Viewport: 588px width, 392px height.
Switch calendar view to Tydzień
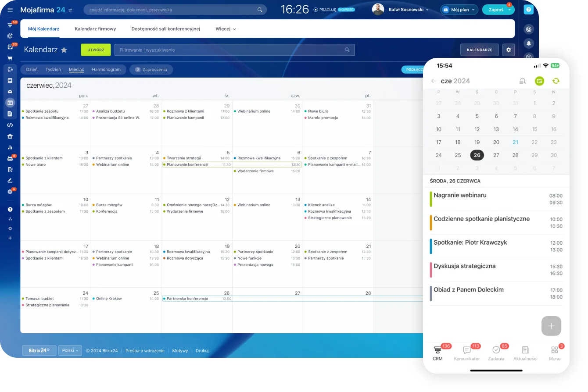[53, 69]
